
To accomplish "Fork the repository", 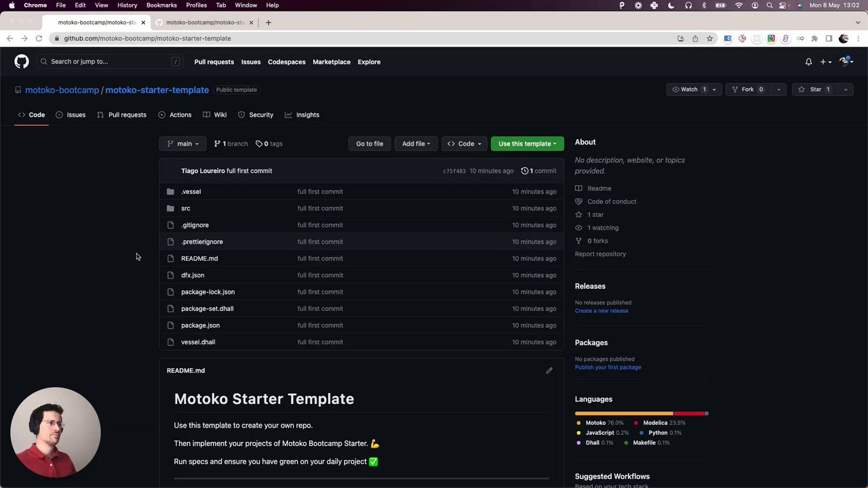I will [x=748, y=89].
